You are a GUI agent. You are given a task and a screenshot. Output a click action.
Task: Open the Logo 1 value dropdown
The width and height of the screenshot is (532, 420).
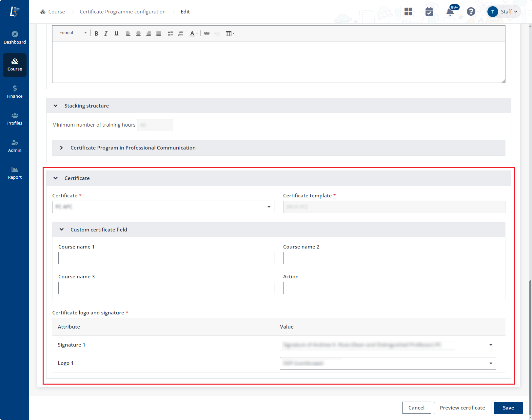click(388, 363)
